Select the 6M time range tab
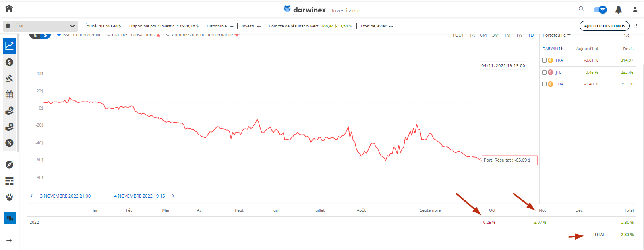Image resolution: width=644 pixels, height=250 pixels. [x=483, y=35]
